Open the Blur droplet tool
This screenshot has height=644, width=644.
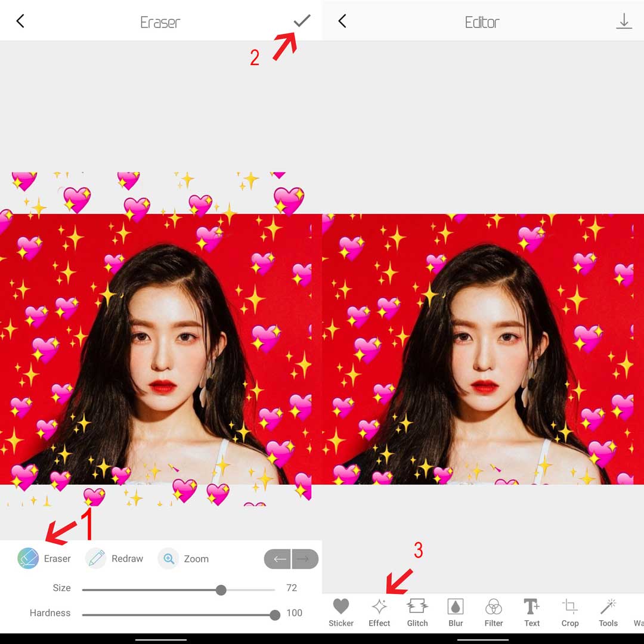pyautogui.click(x=456, y=606)
